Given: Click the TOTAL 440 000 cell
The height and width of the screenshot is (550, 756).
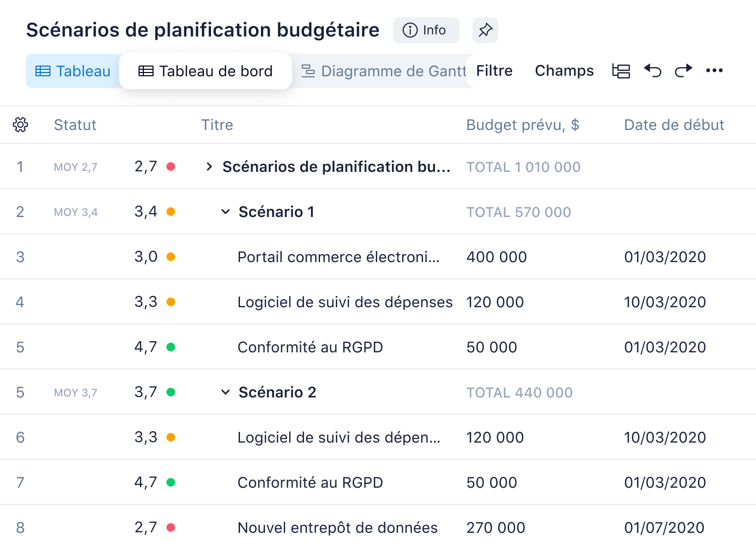Looking at the screenshot, I should (x=519, y=393).
